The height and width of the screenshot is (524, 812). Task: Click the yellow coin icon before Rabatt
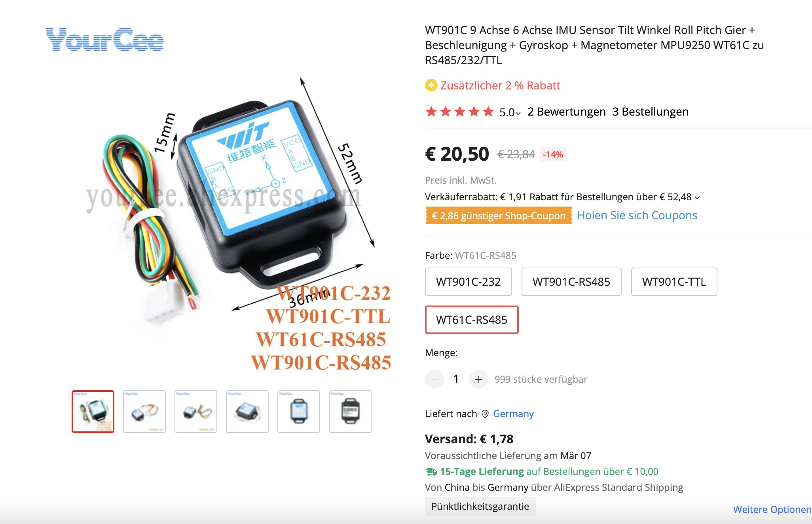click(x=431, y=85)
